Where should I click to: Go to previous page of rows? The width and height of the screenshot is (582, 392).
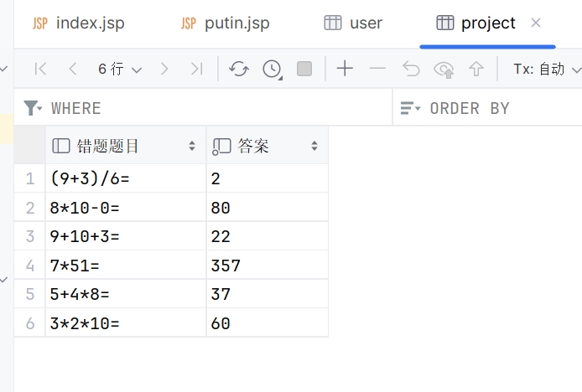pos(72,69)
